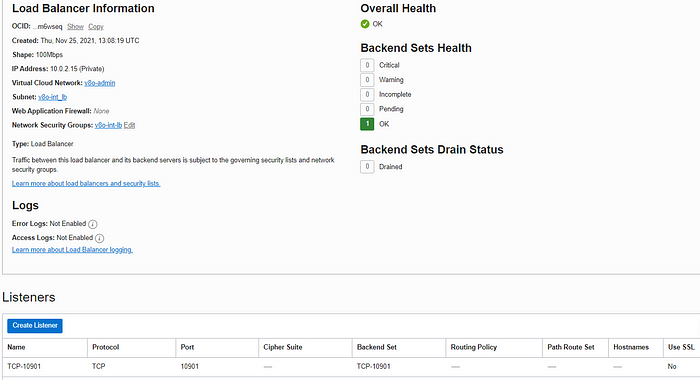Click the Backend Sets Drain Status heading
The image size is (700, 380).
432,150
